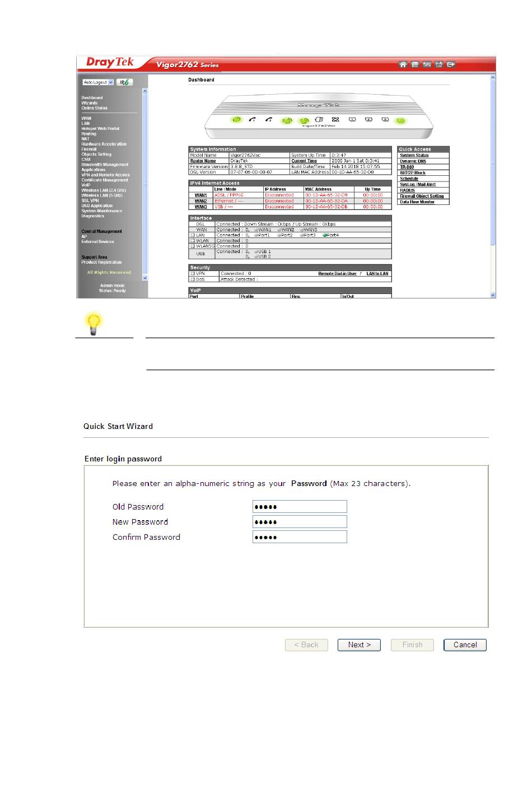Open Hotspot Web Portal menu

click(x=100, y=129)
